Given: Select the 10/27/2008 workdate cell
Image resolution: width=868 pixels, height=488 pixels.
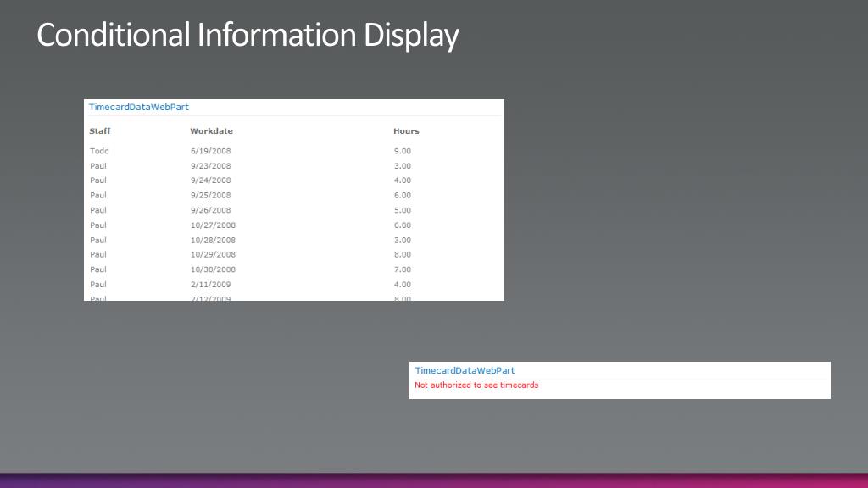Looking at the screenshot, I should coord(213,225).
